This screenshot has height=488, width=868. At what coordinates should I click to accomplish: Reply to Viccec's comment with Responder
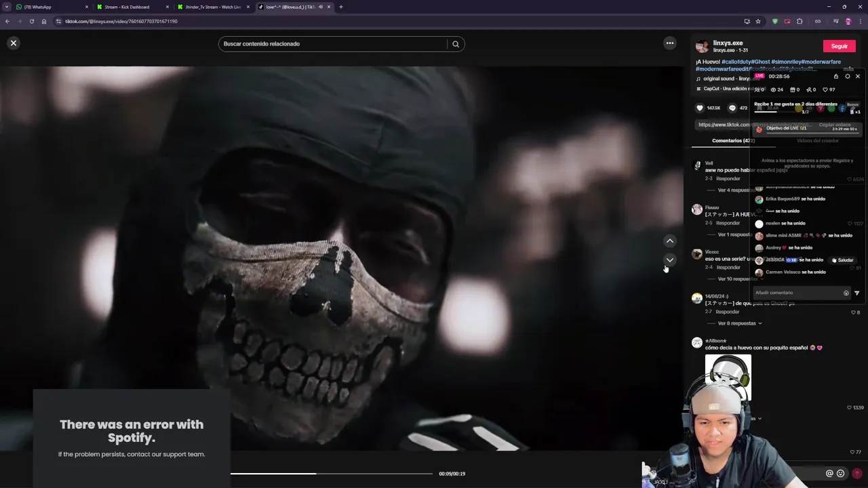(728, 267)
